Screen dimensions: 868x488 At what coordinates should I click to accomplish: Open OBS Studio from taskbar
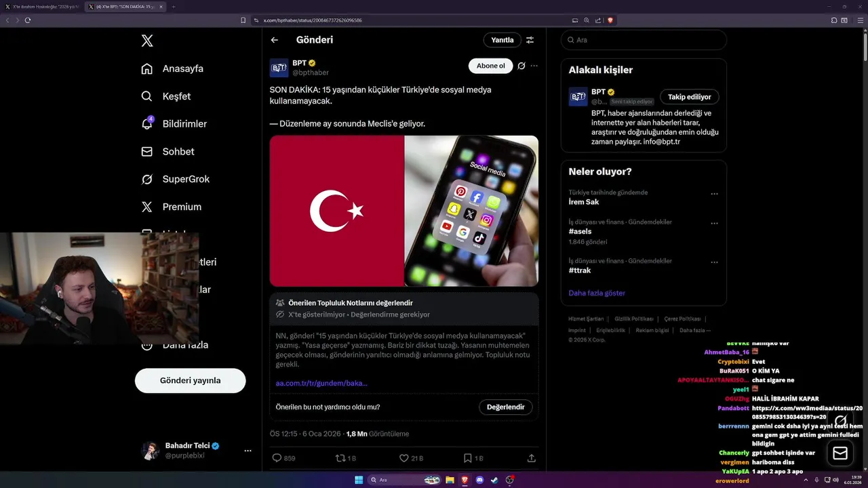pos(510,480)
